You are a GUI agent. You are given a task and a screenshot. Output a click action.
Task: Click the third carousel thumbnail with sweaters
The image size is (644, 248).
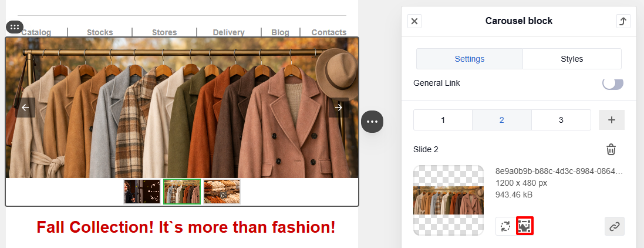coord(222,192)
